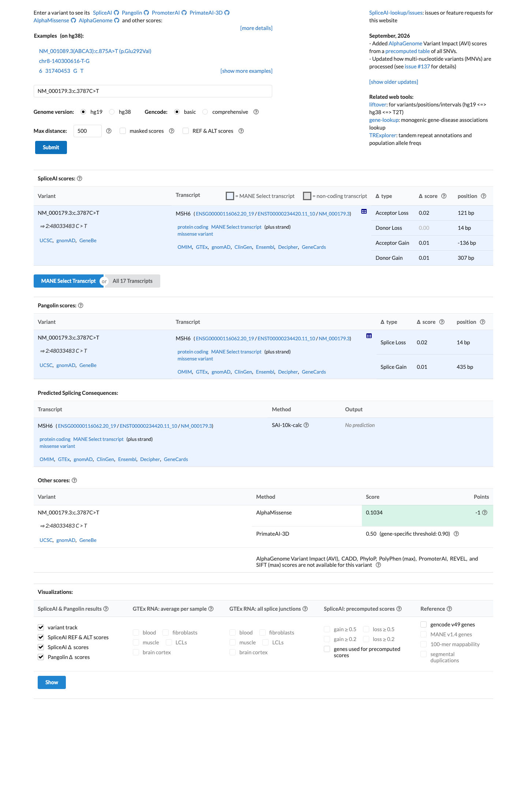The image size is (532, 805).
Task: Click the Show visualizations button
Action: pos(52,682)
